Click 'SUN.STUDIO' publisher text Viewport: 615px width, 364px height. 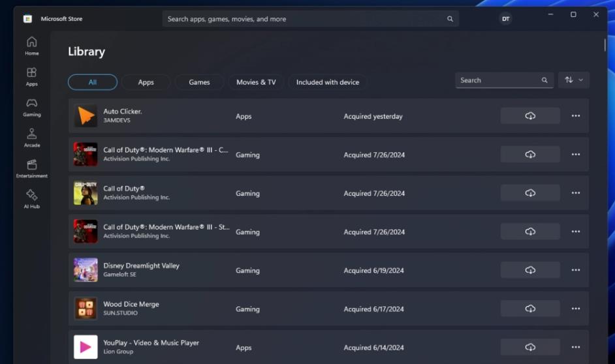[120, 313]
